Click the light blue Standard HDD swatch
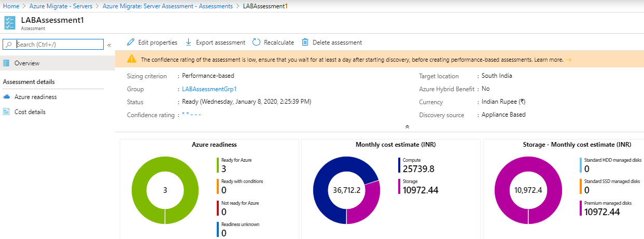Viewport: 644px width, 239px height. coord(581,165)
